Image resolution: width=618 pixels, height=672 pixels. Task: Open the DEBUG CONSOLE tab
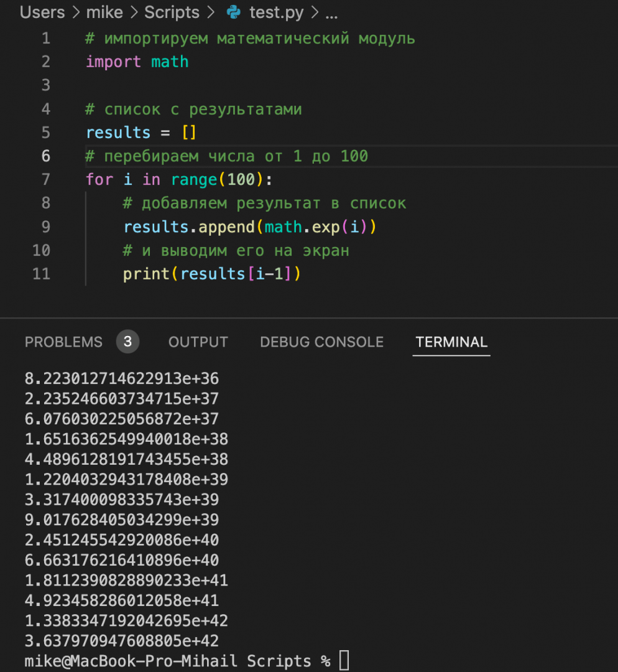point(321,342)
